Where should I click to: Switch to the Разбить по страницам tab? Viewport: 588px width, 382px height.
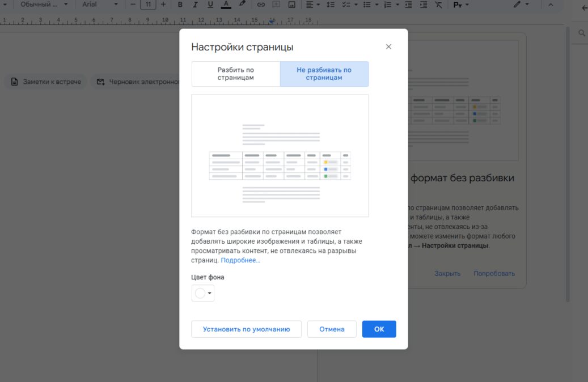tap(236, 74)
